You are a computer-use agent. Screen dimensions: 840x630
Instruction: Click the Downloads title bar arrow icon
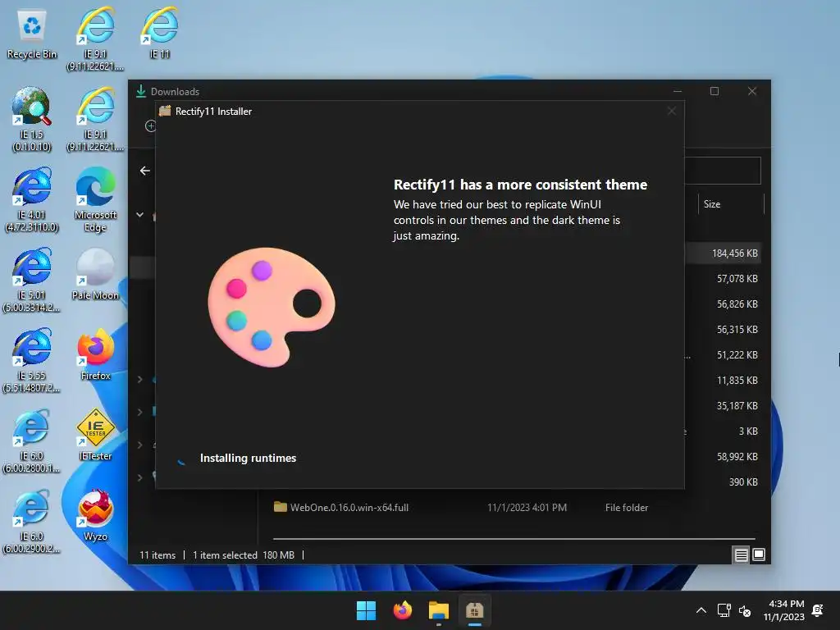141,91
